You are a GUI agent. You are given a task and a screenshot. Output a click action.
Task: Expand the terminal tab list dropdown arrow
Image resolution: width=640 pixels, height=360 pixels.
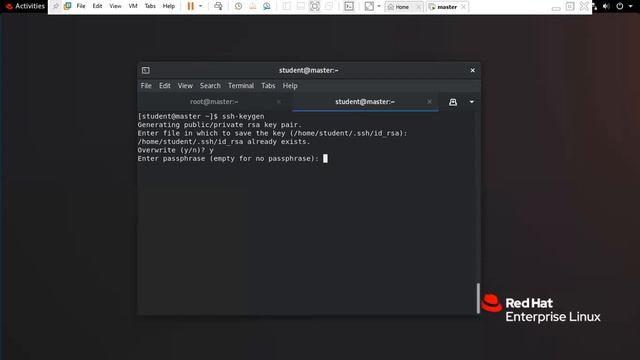click(x=471, y=102)
